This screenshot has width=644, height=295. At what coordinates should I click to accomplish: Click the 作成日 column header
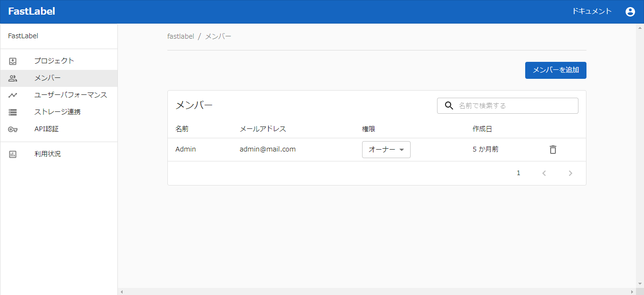click(x=482, y=129)
